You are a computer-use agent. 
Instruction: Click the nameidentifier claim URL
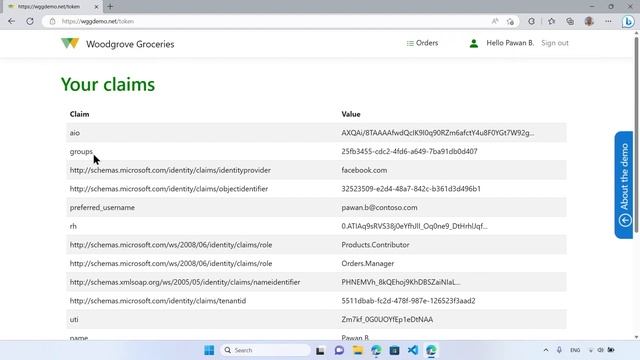point(185,282)
